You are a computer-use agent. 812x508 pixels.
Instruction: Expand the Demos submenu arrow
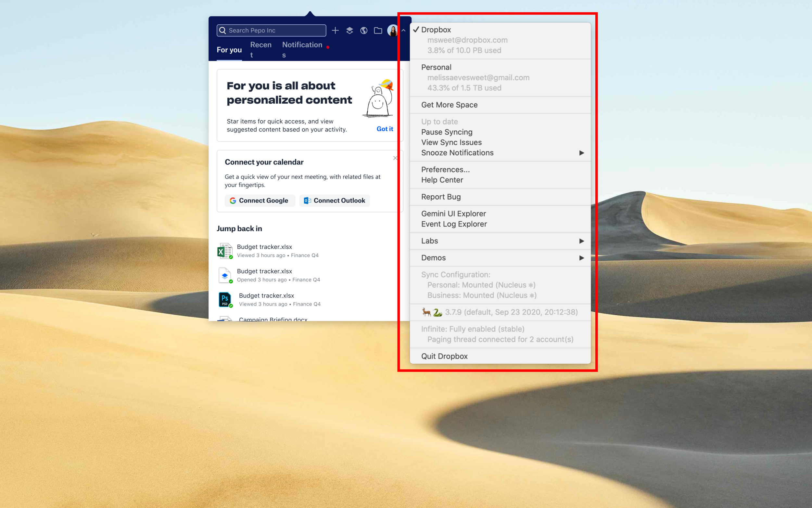click(x=581, y=258)
